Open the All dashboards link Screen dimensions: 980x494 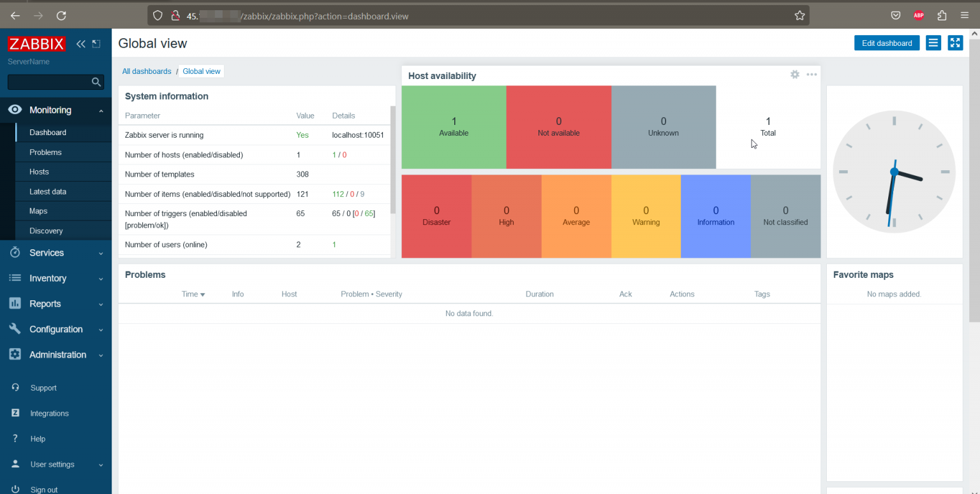pos(147,71)
